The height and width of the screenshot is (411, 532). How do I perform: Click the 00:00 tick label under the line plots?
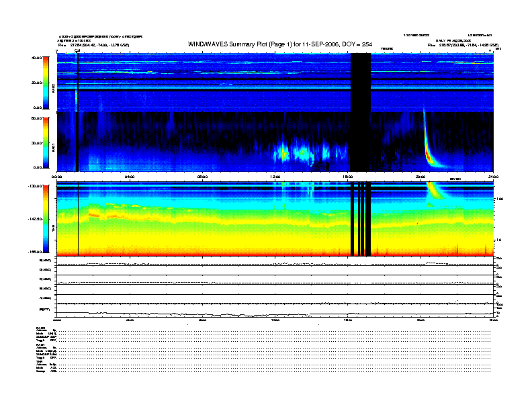(57, 320)
